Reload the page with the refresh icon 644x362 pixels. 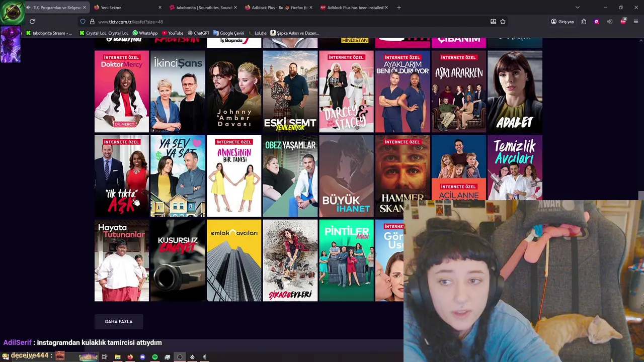pyautogui.click(x=32, y=22)
